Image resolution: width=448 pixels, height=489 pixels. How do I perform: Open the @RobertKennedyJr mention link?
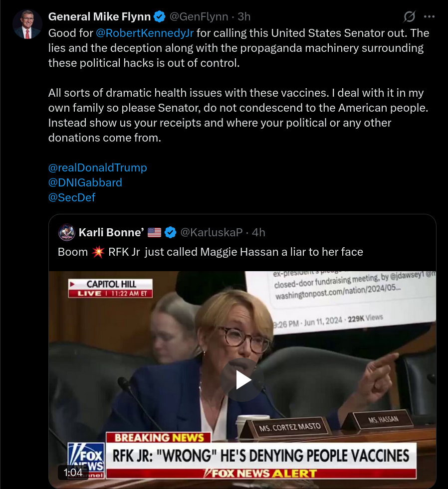point(145,33)
